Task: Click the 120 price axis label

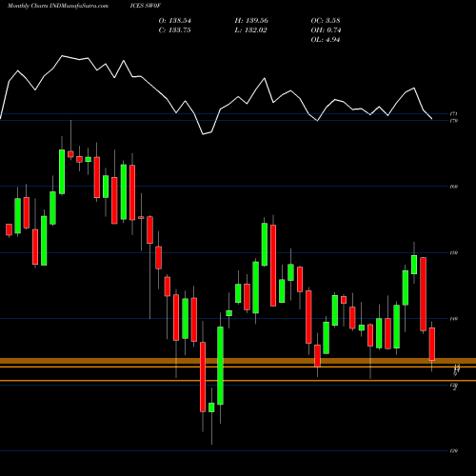Action: [454, 451]
